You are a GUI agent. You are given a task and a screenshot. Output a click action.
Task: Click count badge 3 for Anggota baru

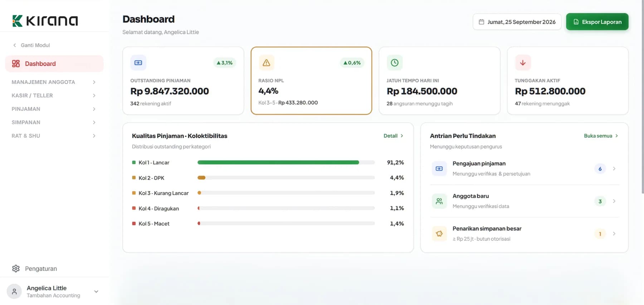pos(600,201)
